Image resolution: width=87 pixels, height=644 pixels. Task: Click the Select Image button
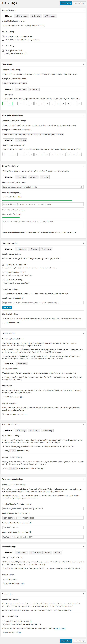7,308
